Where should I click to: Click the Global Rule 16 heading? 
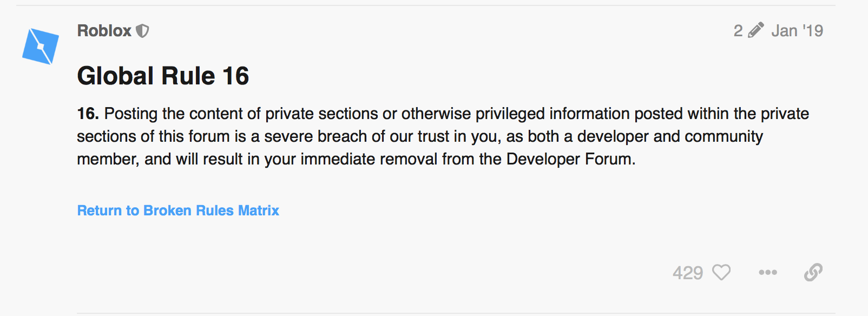163,76
